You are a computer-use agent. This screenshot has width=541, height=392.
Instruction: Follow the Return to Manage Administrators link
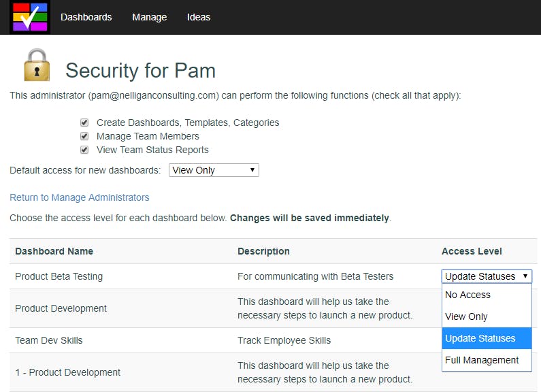[80, 197]
